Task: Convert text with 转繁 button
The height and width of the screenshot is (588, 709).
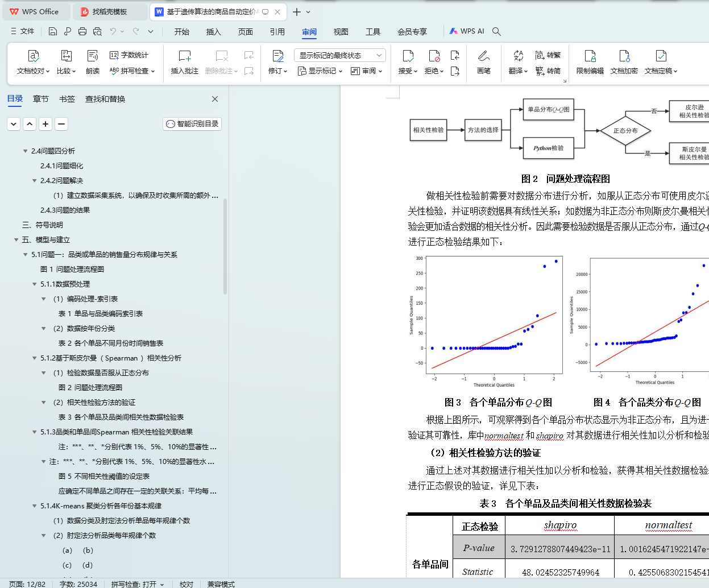Action: 548,55
